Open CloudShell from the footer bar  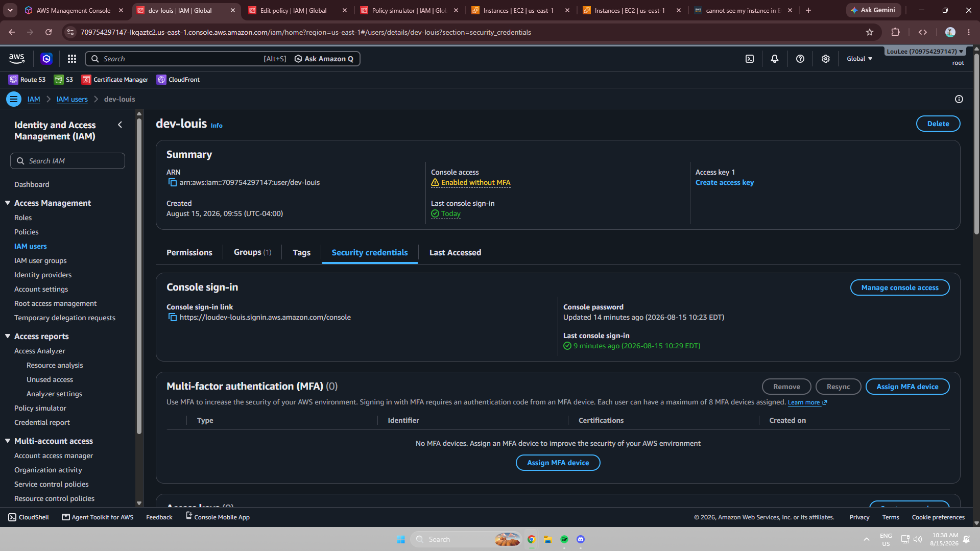[x=29, y=517]
